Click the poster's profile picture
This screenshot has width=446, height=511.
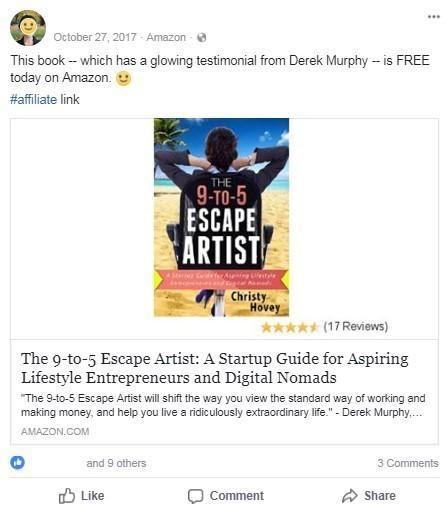[x=28, y=28]
